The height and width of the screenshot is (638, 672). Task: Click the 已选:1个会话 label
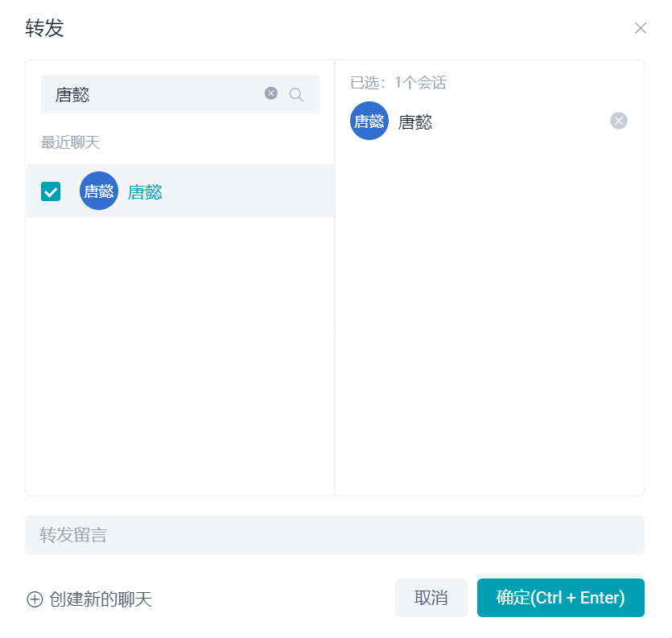click(398, 82)
